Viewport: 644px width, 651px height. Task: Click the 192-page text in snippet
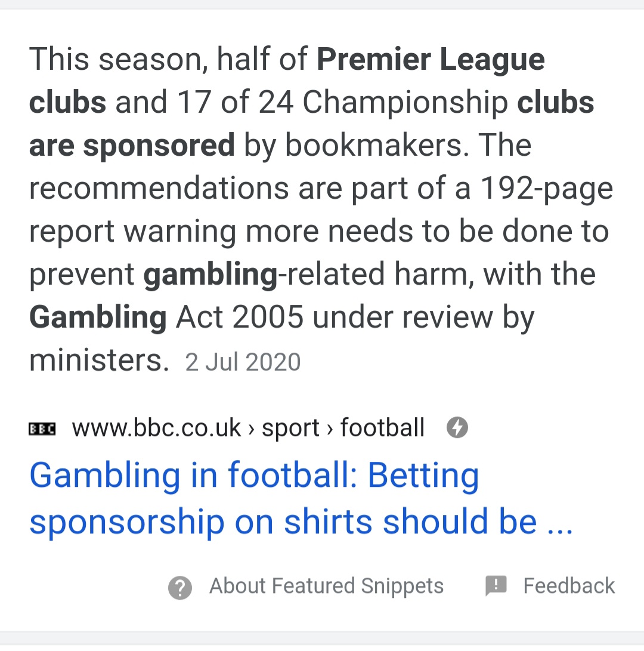pos(546,189)
